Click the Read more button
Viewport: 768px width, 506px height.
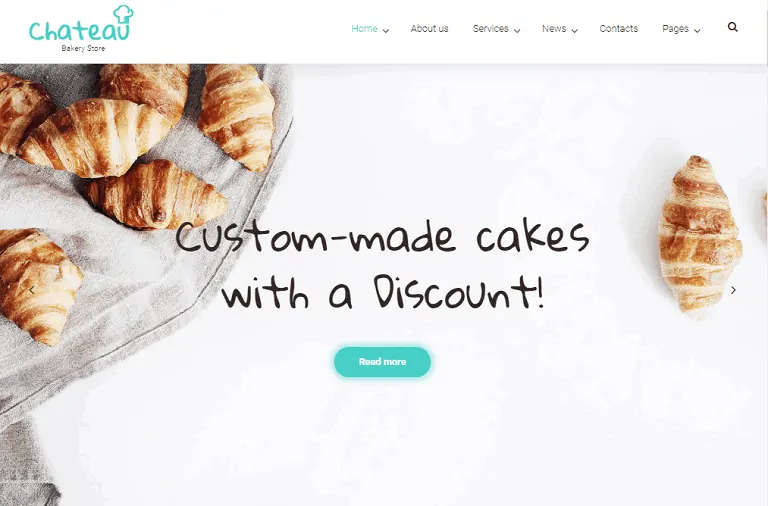382,362
